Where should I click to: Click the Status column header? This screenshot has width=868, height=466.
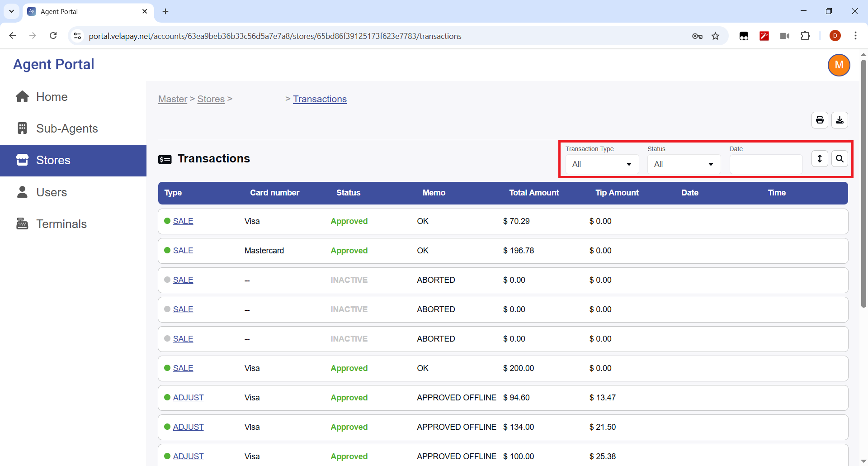click(x=348, y=193)
